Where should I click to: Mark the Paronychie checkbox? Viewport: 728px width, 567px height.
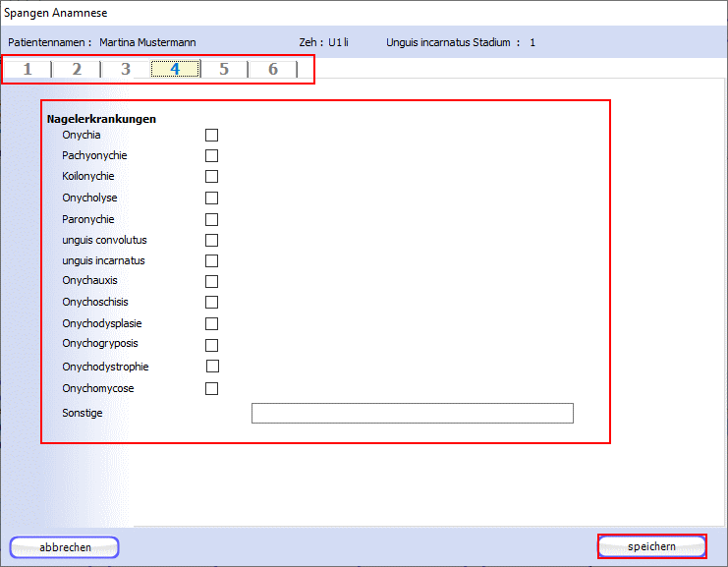coord(211,220)
